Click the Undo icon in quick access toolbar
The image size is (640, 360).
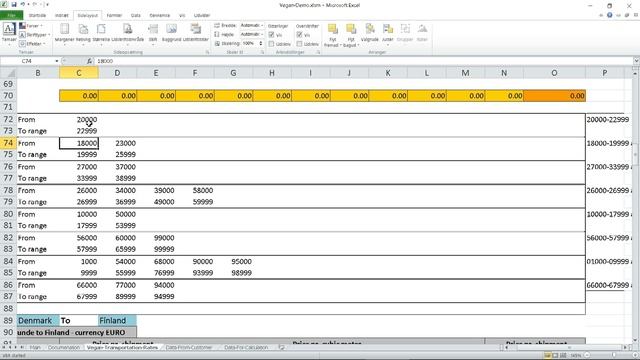[x=22, y=4]
